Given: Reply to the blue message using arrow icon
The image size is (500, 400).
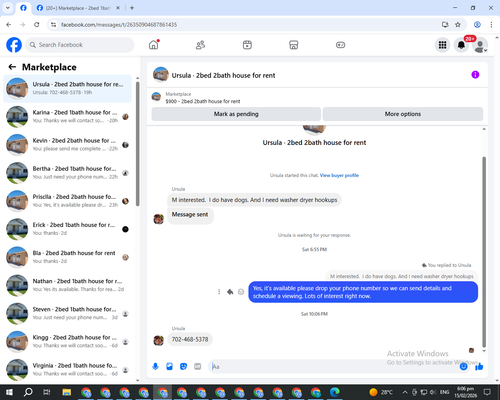Looking at the screenshot, I should [x=230, y=292].
